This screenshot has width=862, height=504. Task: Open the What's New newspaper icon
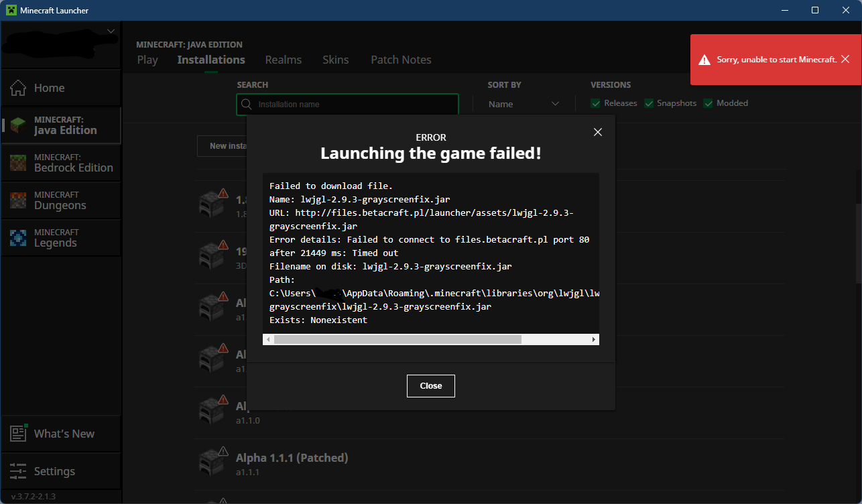(x=18, y=434)
